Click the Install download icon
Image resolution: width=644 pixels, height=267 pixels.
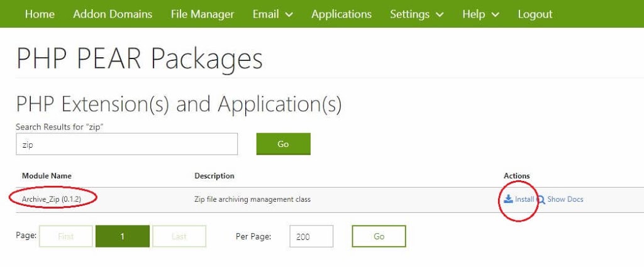click(508, 199)
